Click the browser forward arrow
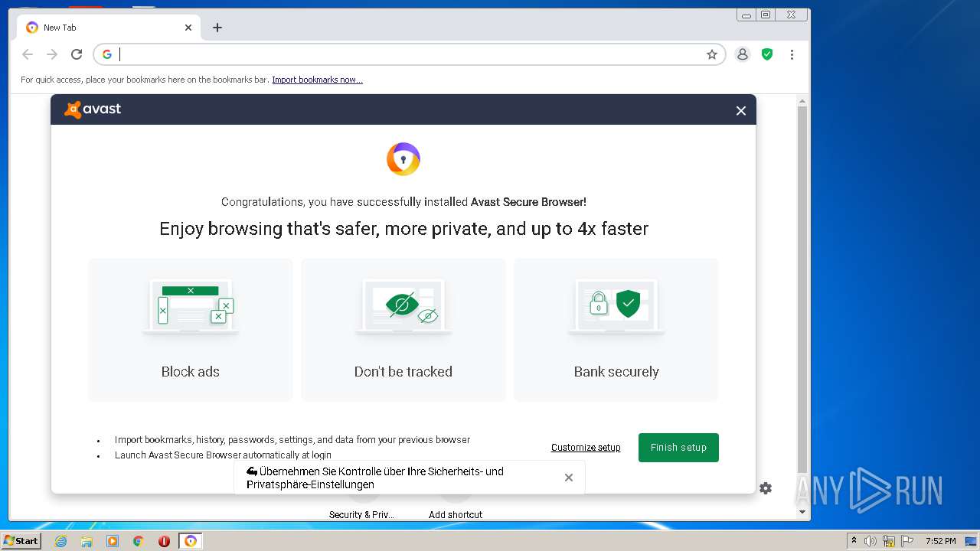 pos(52,54)
